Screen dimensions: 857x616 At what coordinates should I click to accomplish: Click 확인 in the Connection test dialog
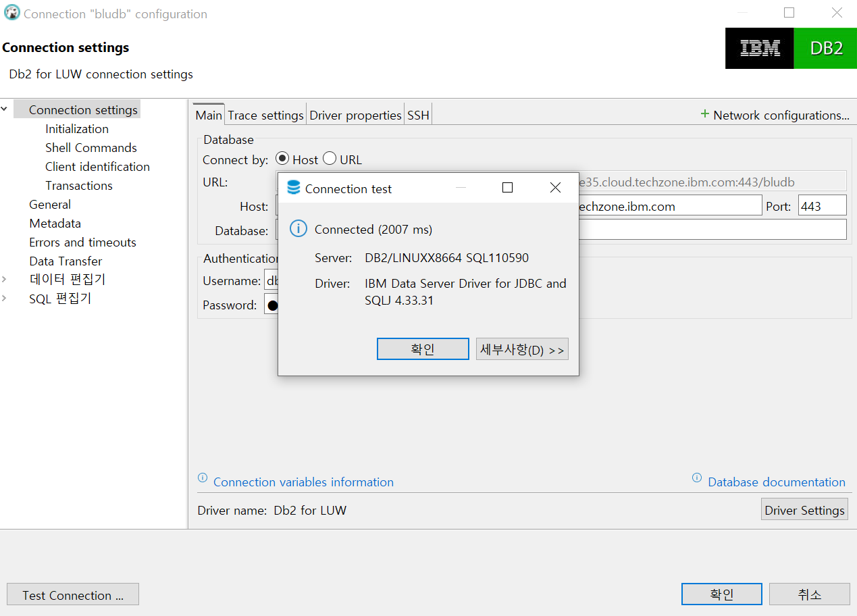(423, 349)
